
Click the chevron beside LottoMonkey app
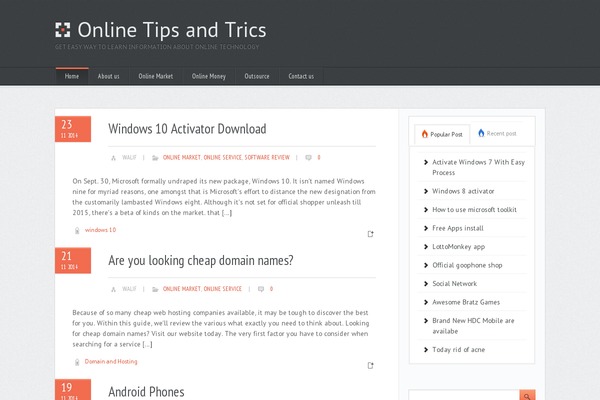click(x=426, y=247)
